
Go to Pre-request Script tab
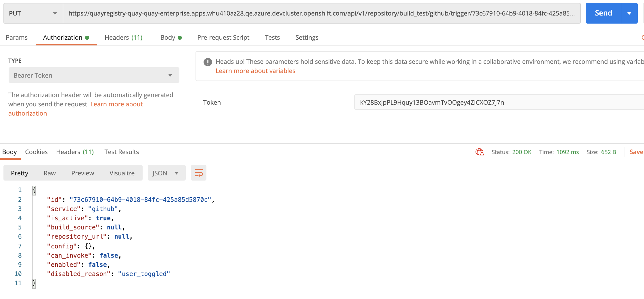click(223, 37)
